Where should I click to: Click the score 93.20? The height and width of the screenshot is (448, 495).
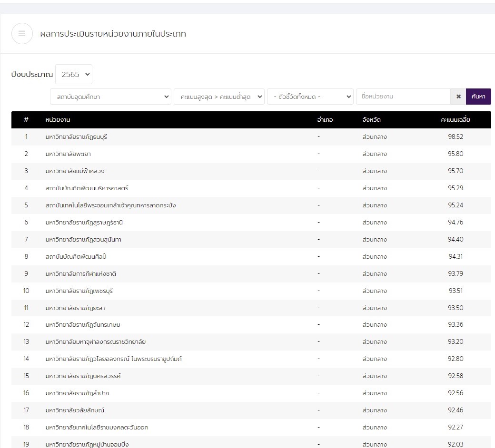coord(455,341)
